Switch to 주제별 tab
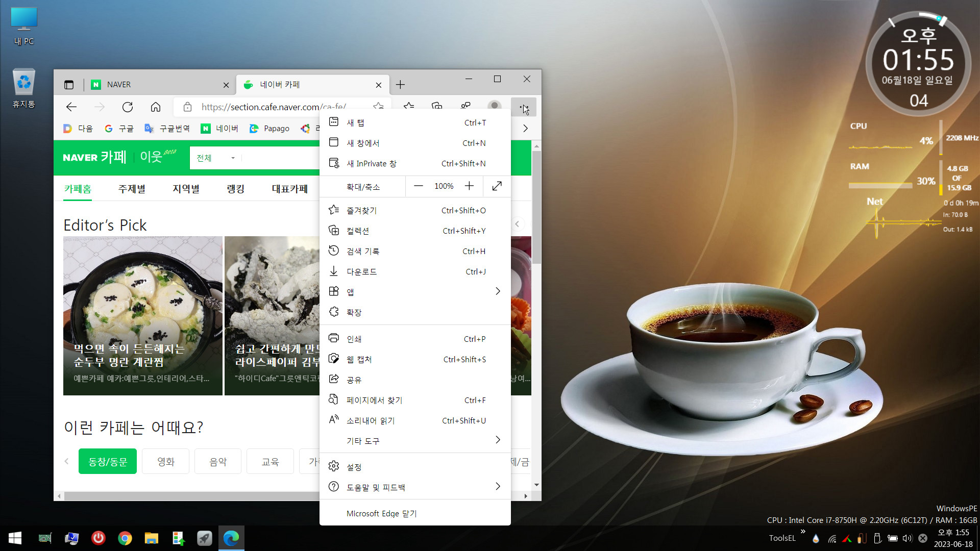This screenshot has width=980, height=551. (132, 189)
